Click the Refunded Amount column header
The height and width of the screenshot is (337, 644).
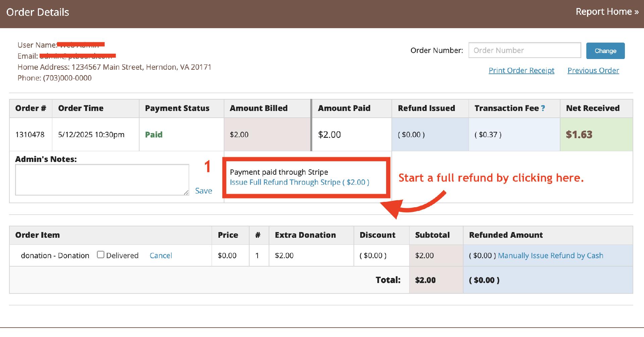[506, 235]
